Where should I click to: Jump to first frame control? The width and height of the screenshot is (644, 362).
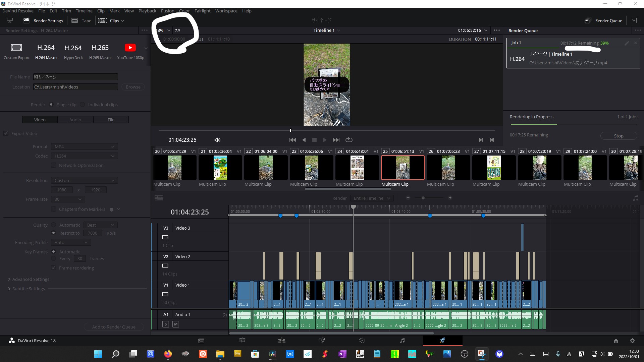pyautogui.click(x=292, y=140)
